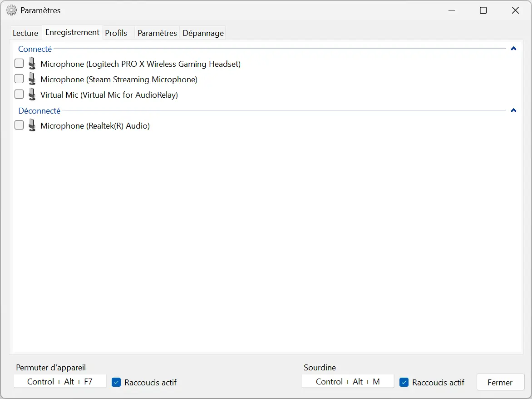The image size is (532, 399).
Task: Minimize the Paramètres window
Action: (x=452, y=10)
